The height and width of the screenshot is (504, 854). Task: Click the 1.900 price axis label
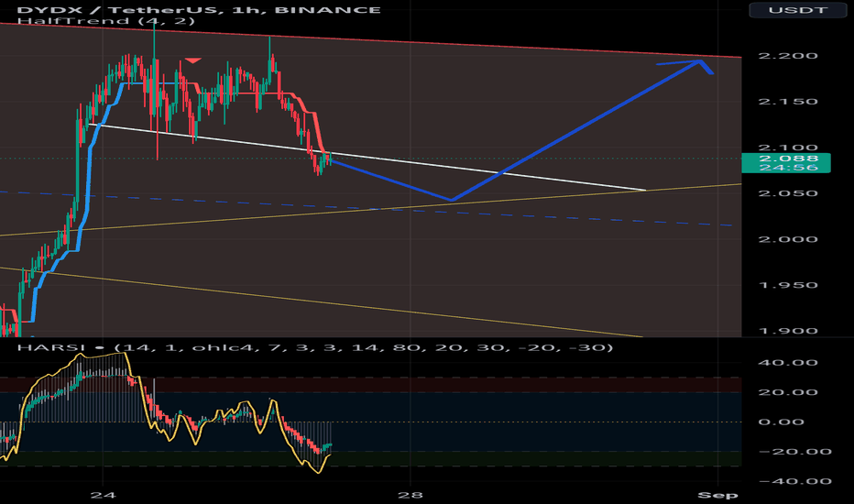coord(788,331)
